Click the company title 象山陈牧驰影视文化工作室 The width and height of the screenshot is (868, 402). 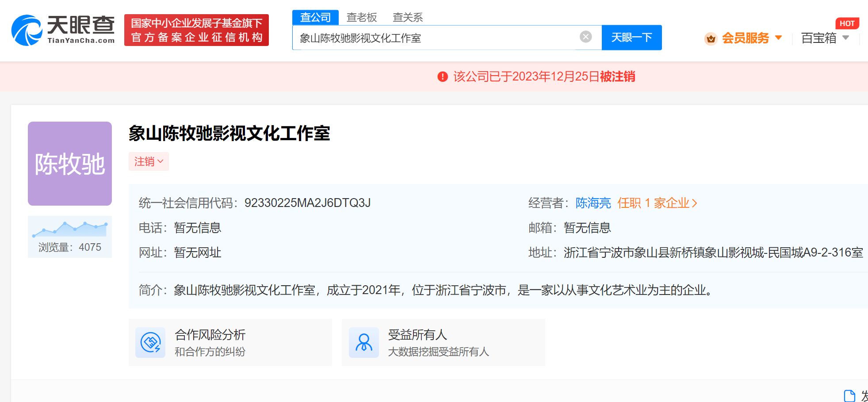pyautogui.click(x=229, y=133)
